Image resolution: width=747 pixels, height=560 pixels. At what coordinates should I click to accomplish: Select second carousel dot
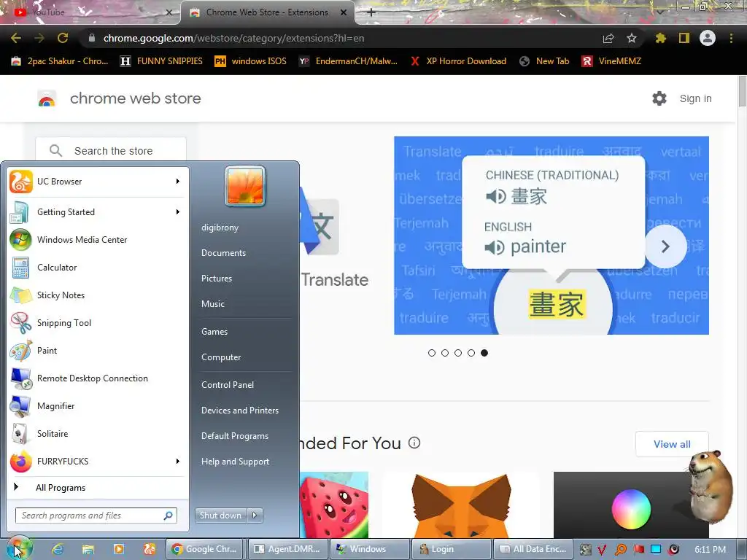pos(445,353)
